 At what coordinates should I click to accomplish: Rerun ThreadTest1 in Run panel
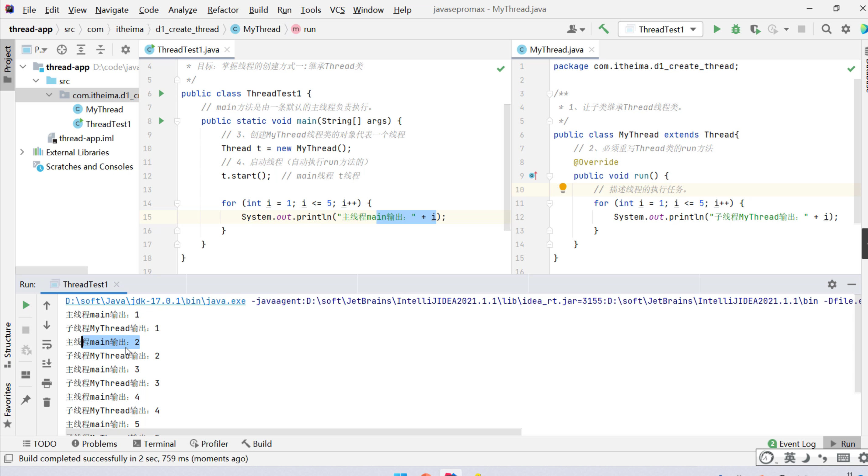click(x=26, y=305)
